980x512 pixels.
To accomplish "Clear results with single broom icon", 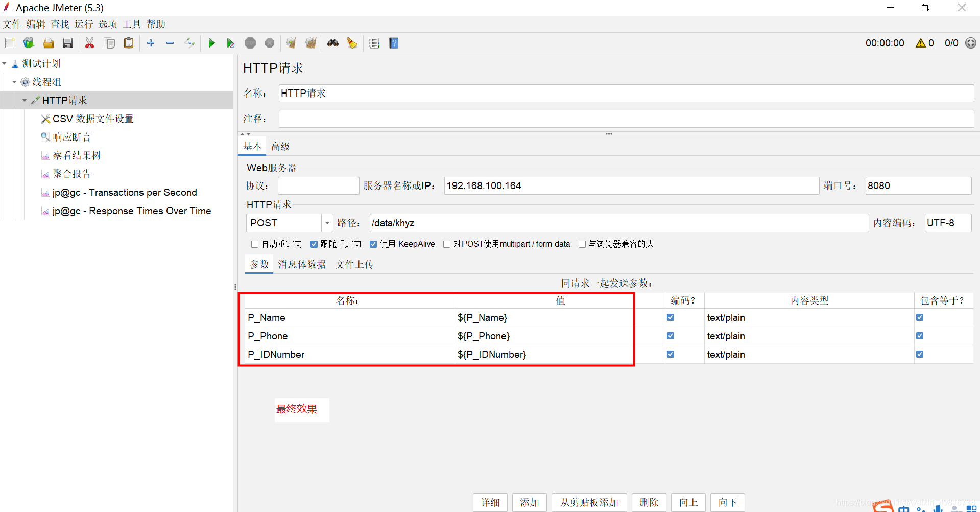I will (x=291, y=43).
